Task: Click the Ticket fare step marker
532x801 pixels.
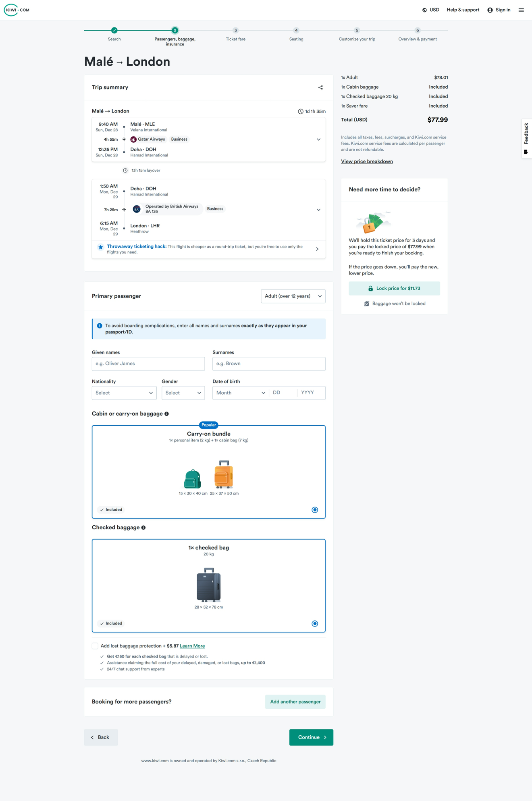Action: pyautogui.click(x=236, y=31)
